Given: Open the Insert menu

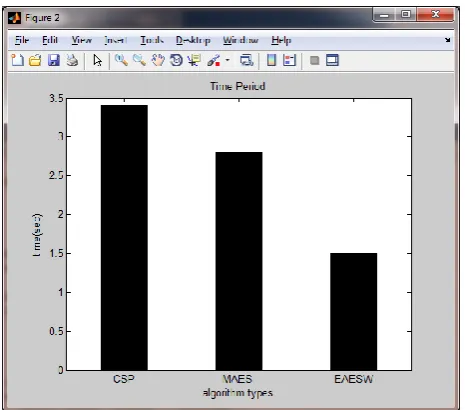Looking at the screenshot, I should tap(116, 40).
